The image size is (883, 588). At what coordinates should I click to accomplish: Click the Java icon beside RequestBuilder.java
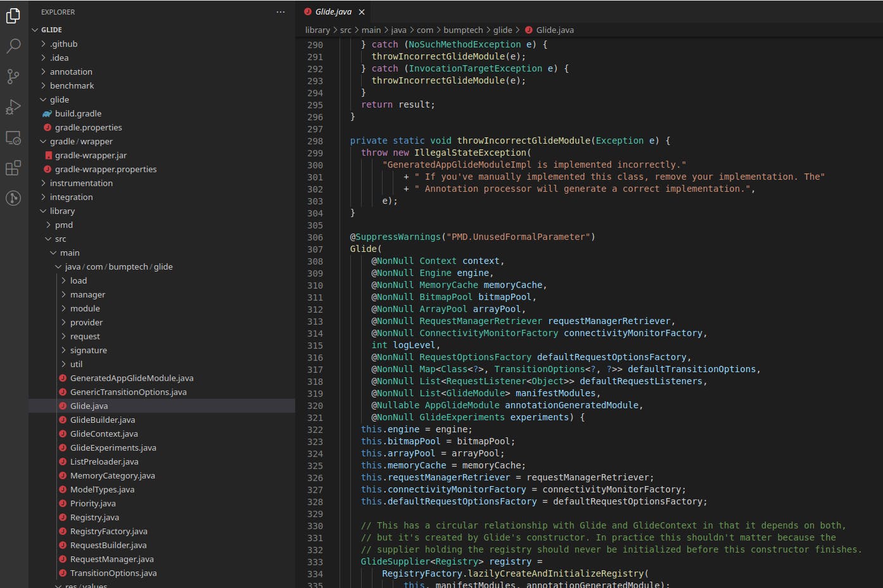63,546
